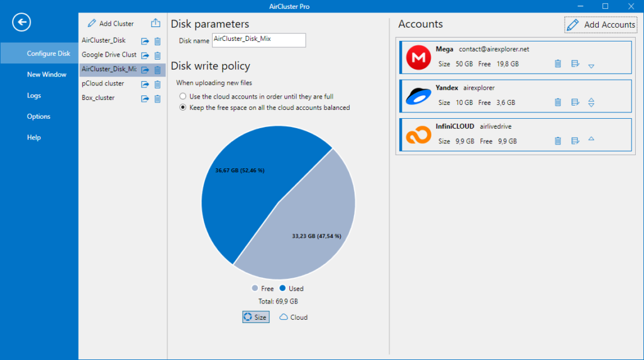Delete the AirCluster_Disk cluster
This screenshot has height=360, width=644.
click(x=157, y=41)
